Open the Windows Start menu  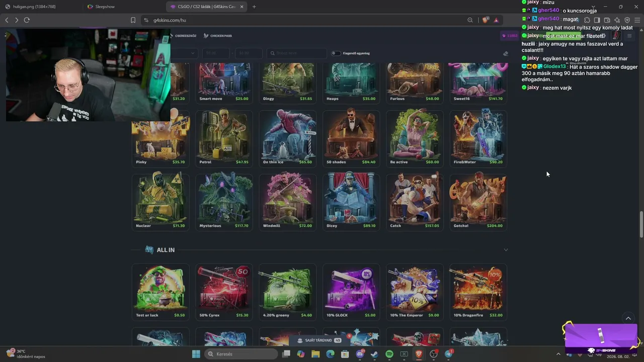[x=196, y=354]
